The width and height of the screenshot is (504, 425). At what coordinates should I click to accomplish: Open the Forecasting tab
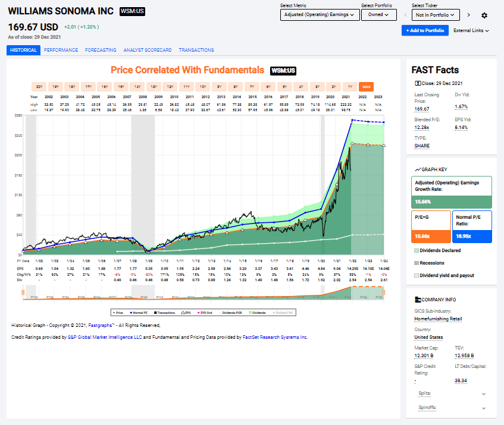tap(101, 50)
